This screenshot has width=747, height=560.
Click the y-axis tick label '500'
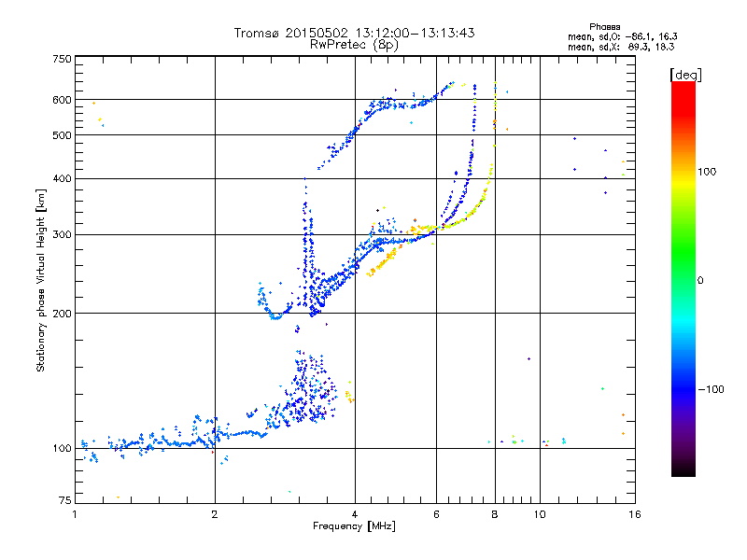(62, 135)
